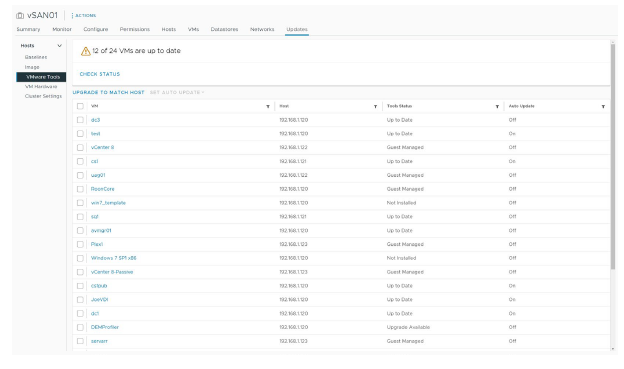Open the Image sidebar item
Viewport: 624px width, 369px height.
coord(32,67)
